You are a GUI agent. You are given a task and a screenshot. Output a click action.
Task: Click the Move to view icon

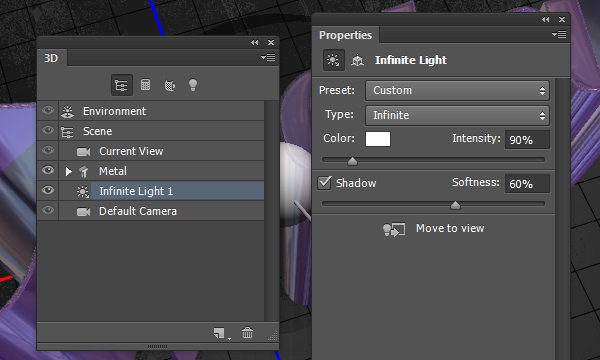click(394, 230)
